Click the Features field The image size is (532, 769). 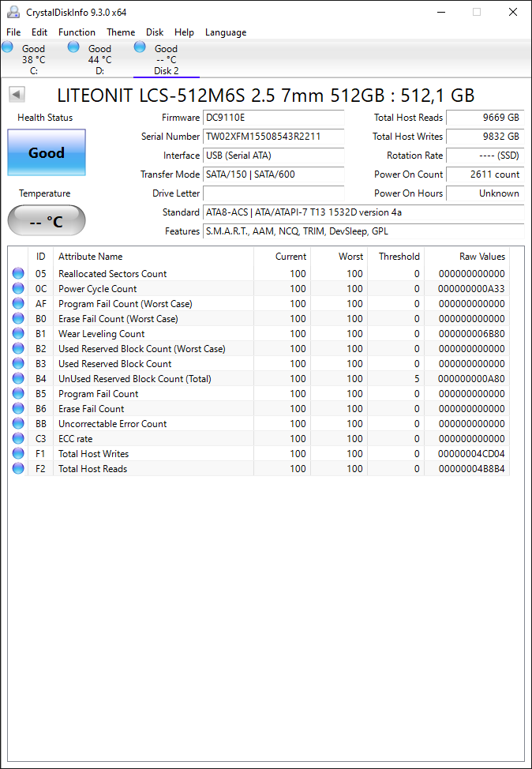[x=364, y=231]
